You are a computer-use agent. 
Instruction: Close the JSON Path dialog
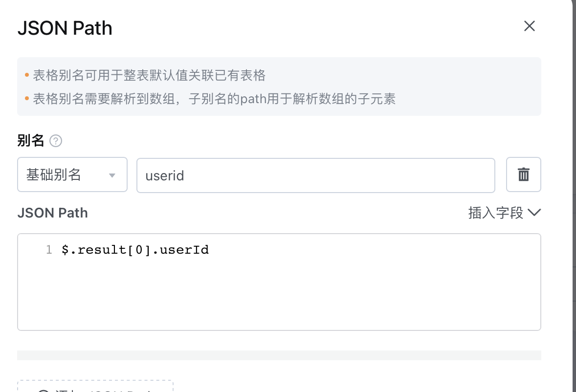coord(530,26)
